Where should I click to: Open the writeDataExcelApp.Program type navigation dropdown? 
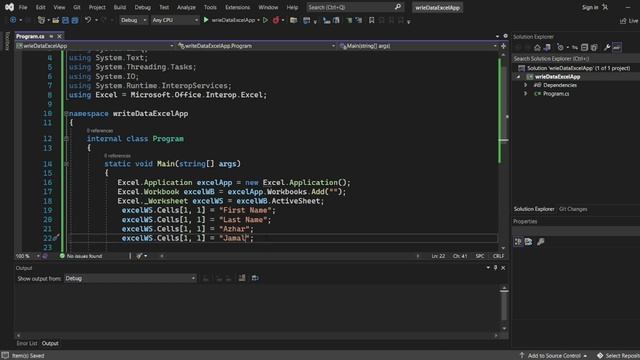coord(257,46)
